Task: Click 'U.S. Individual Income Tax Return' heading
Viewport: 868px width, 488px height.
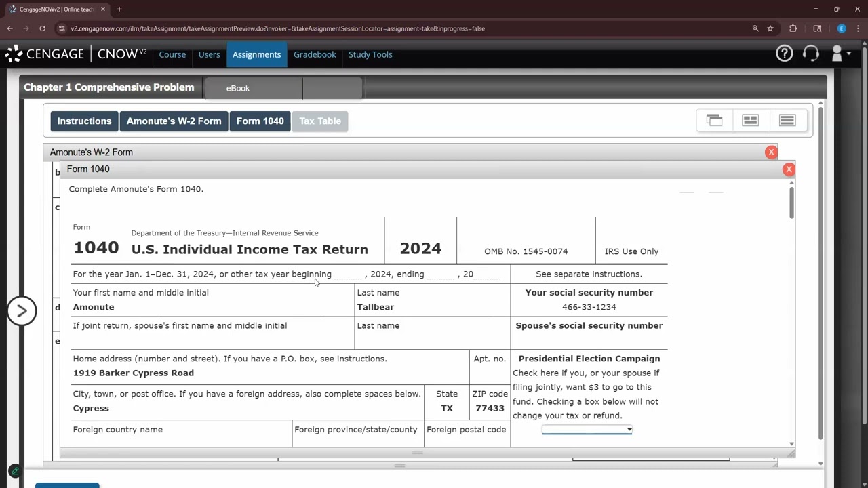Action: pos(250,249)
